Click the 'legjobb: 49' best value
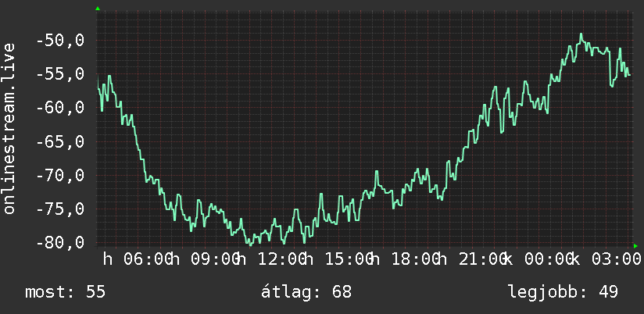 [x=563, y=292]
